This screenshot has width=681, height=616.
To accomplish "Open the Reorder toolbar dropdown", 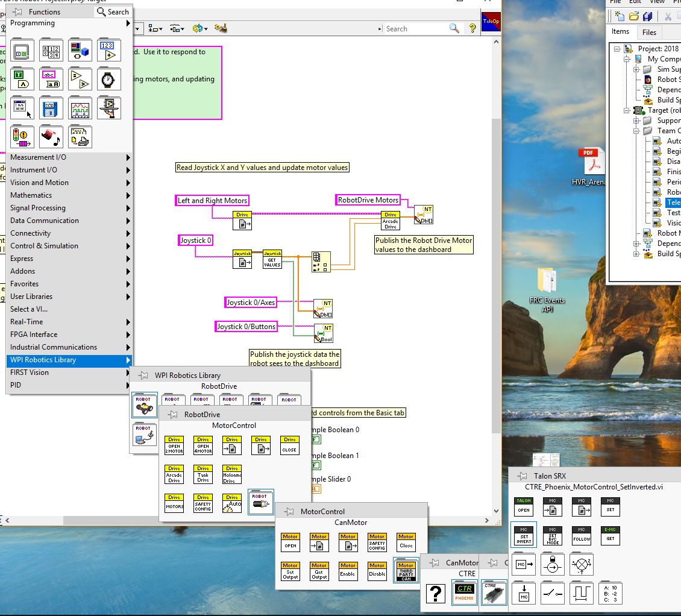I will coord(200,29).
